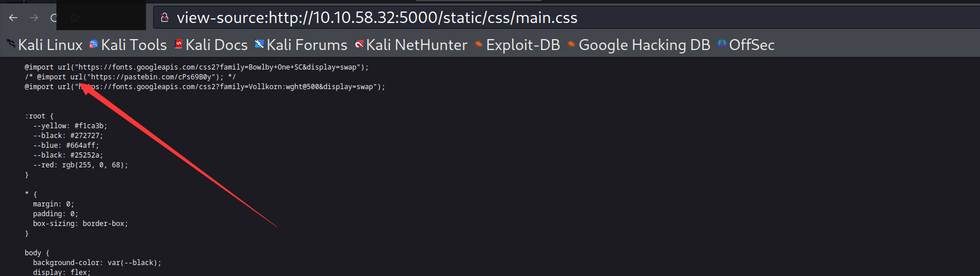Click the Kali Forums bookmark icon
This screenshot has height=276, width=980.
[260, 44]
